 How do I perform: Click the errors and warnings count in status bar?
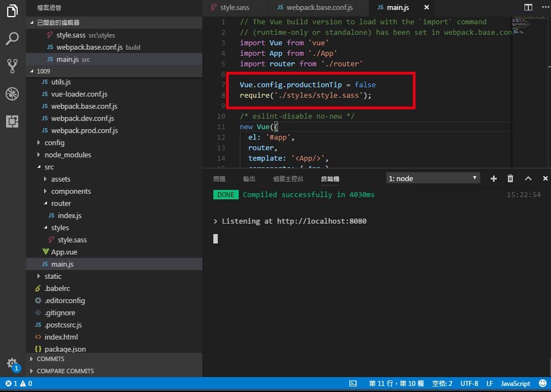pyautogui.click(x=19, y=384)
